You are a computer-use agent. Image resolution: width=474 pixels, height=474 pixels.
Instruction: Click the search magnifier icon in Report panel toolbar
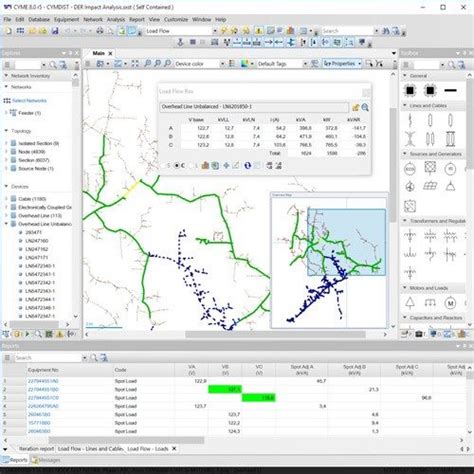click(x=94, y=358)
